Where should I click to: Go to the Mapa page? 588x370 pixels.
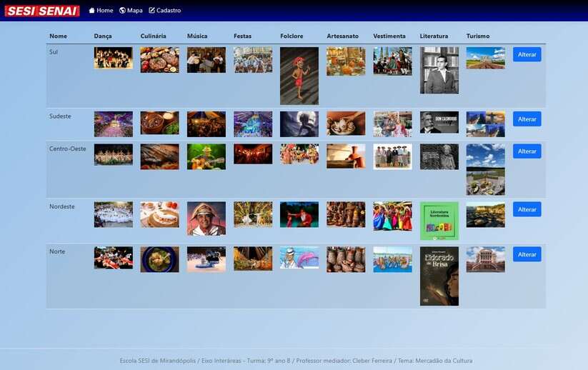(131, 11)
